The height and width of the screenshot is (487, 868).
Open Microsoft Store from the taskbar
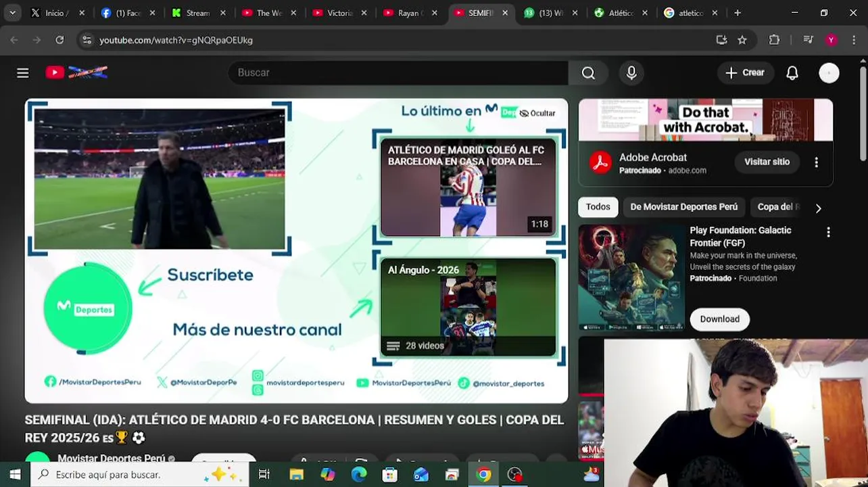pyautogui.click(x=390, y=474)
